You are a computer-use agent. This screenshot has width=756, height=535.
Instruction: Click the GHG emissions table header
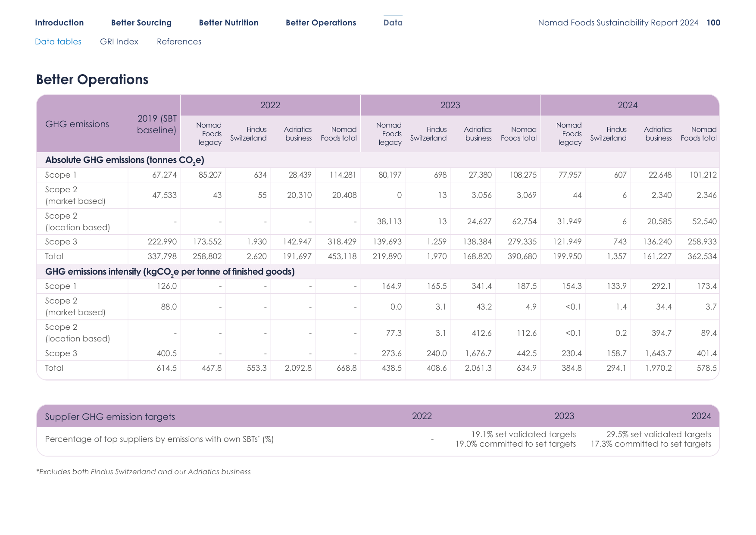click(x=77, y=124)
